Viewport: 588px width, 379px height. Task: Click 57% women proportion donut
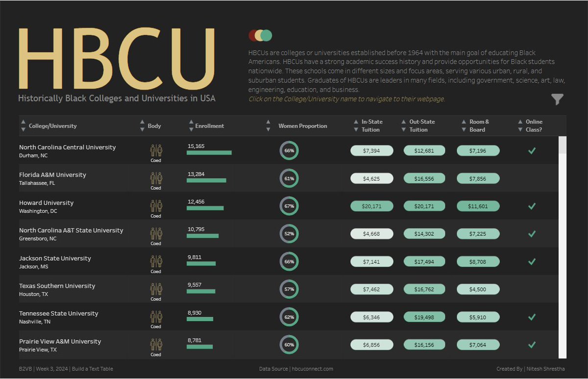[x=289, y=289]
